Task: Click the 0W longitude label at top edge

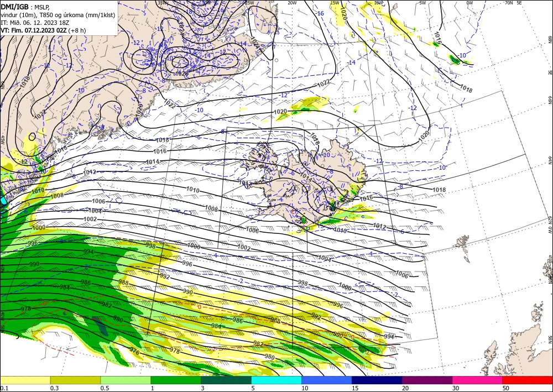Action: 469,3
